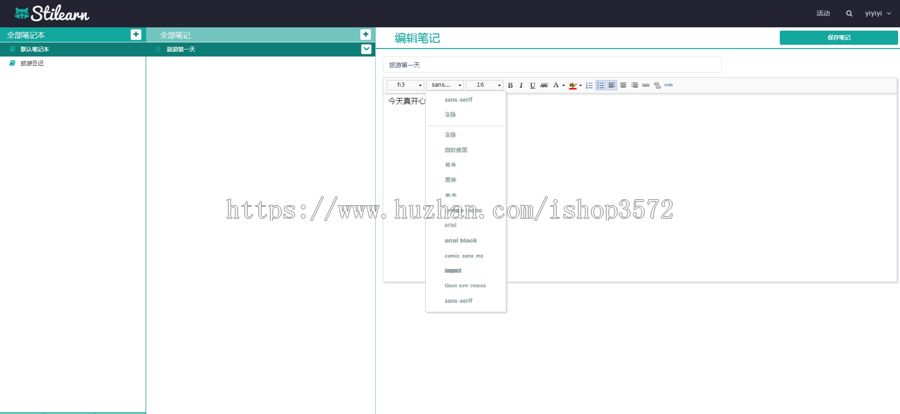900x414 pixels.
Task: Open the 活动 link in the header
Action: point(823,13)
